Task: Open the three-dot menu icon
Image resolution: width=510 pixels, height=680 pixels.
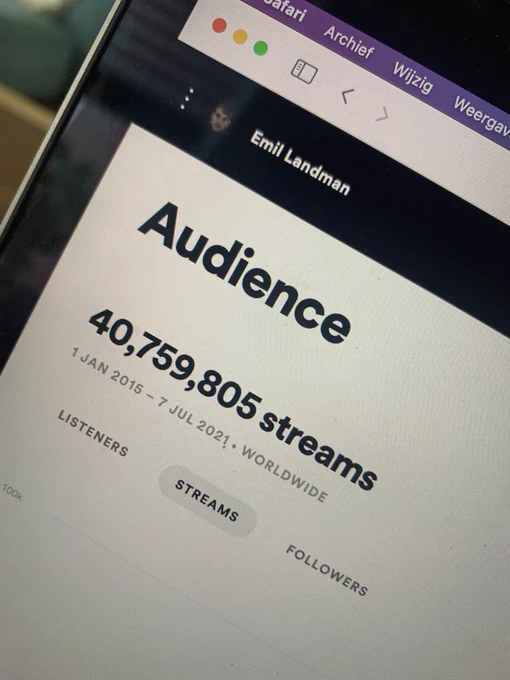Action: point(186,98)
